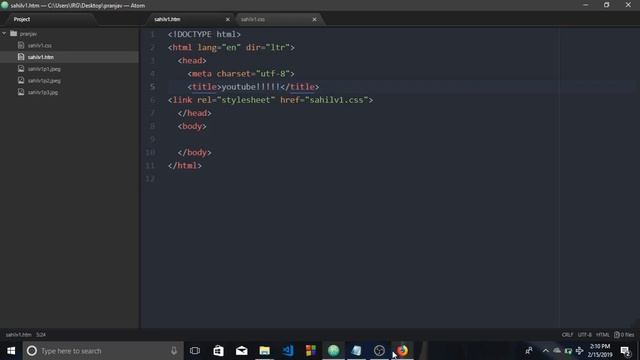Open File Explorer from the taskbar
Image resolution: width=640 pixels, height=360 pixels.
tap(264, 351)
